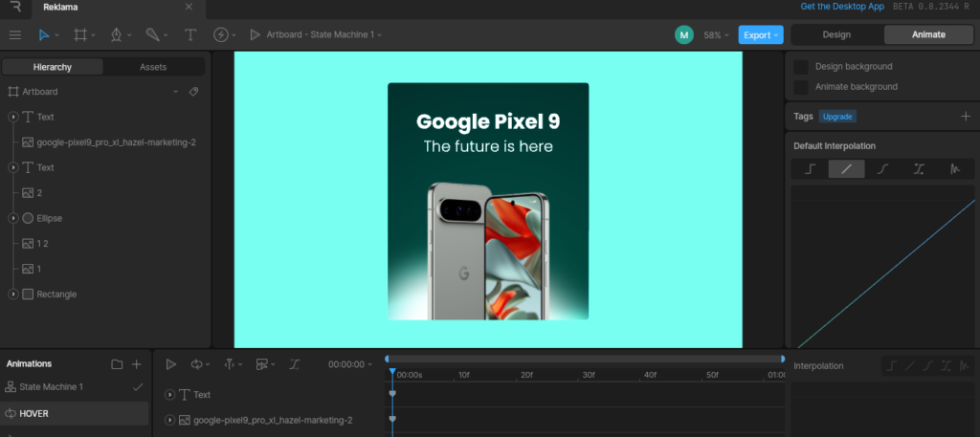Set default interpolation to Cubic

point(882,169)
